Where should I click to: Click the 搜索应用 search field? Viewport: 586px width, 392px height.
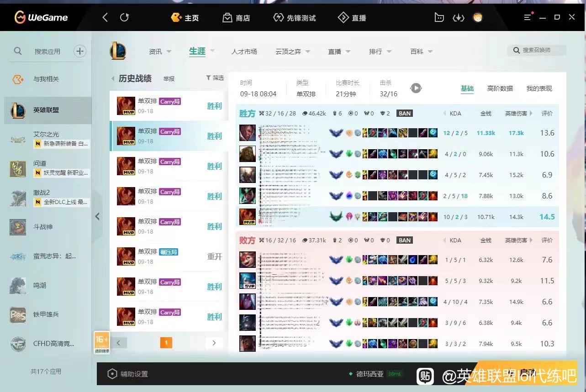tap(47, 52)
